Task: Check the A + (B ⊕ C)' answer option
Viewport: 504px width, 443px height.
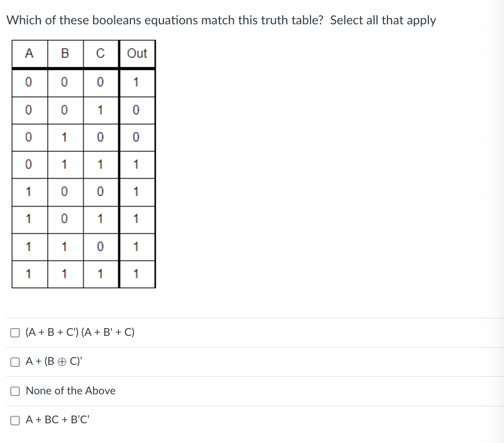Action: coord(15,362)
